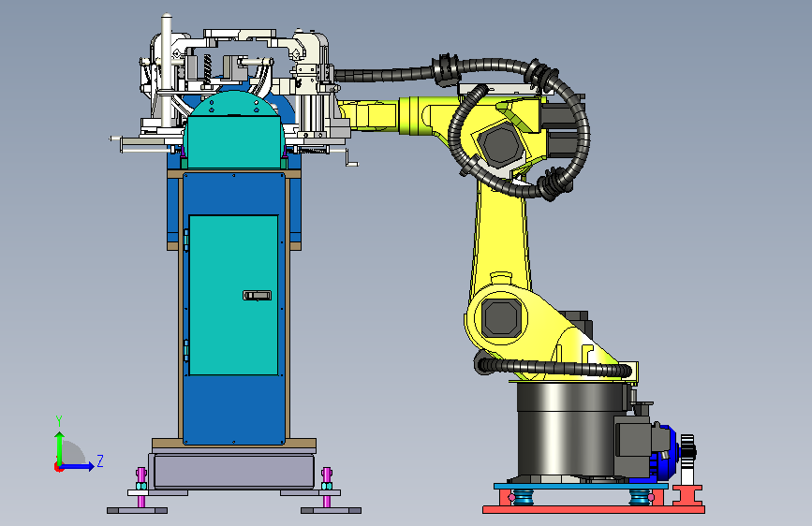Select the tall white vertical rod on the gripper
The image size is (812, 526).
166,70
